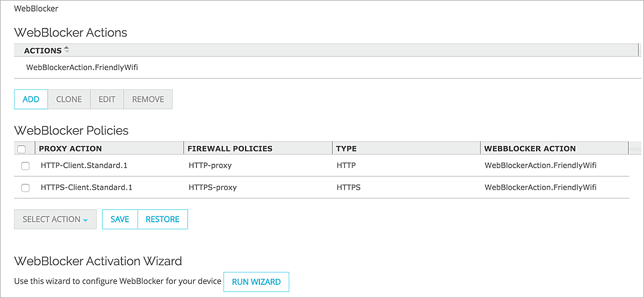Sort the Actions column using its arrow icon
The image size is (644, 298).
point(66,50)
